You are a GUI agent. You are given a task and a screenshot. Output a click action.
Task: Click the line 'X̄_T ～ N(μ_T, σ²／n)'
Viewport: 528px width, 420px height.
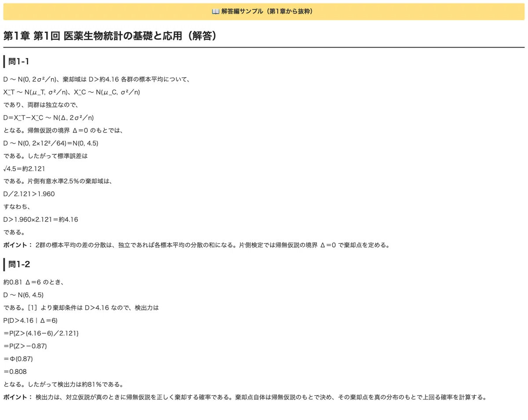pos(37,92)
